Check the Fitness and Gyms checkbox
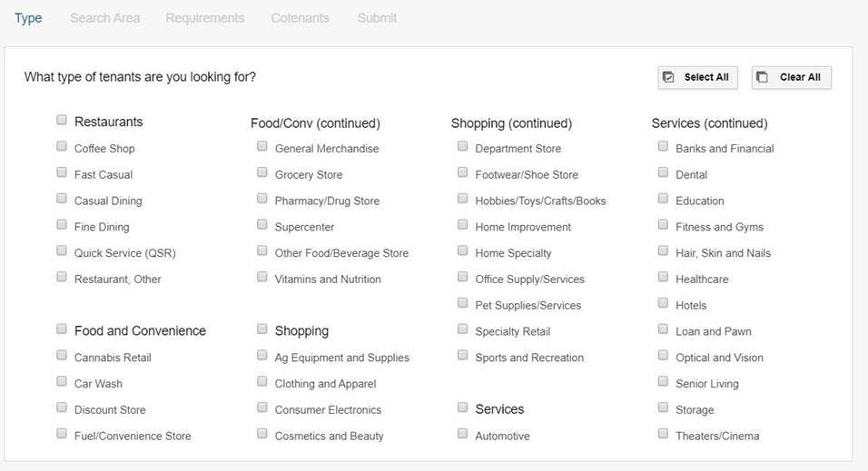The width and height of the screenshot is (868, 471). (x=664, y=225)
